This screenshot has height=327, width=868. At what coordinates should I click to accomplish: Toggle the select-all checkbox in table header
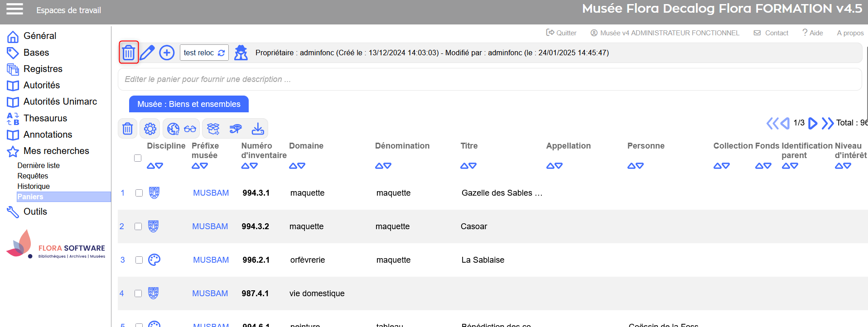pyautogui.click(x=138, y=158)
